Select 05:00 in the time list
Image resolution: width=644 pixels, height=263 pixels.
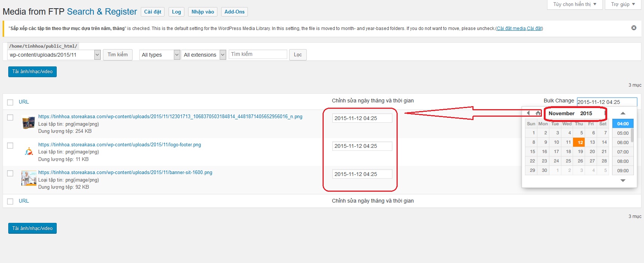tap(623, 133)
